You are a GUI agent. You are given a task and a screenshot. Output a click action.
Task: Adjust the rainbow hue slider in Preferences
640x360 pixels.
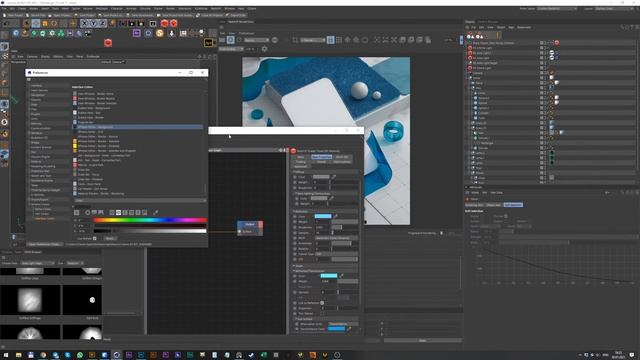coord(150,220)
